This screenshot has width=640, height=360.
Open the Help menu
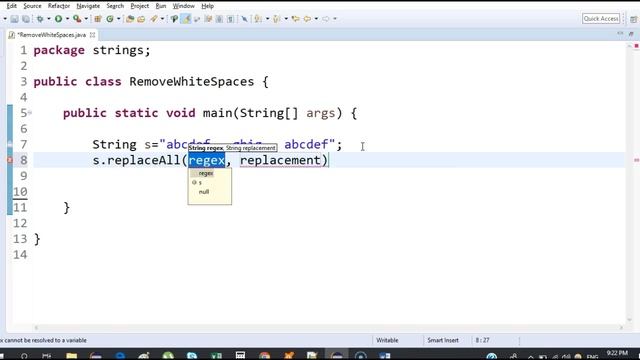(x=207, y=6)
